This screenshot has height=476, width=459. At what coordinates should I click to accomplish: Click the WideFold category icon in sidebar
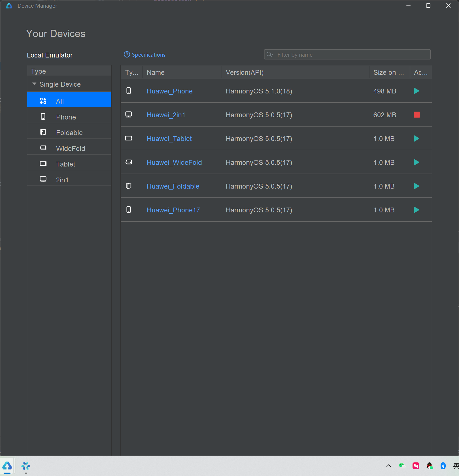pos(43,148)
